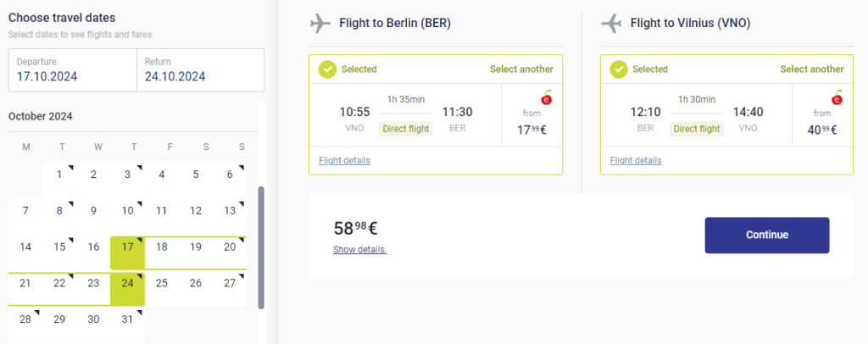This screenshot has height=344, width=868.
Task: Select October 24 in the calendar
Action: pyautogui.click(x=127, y=284)
